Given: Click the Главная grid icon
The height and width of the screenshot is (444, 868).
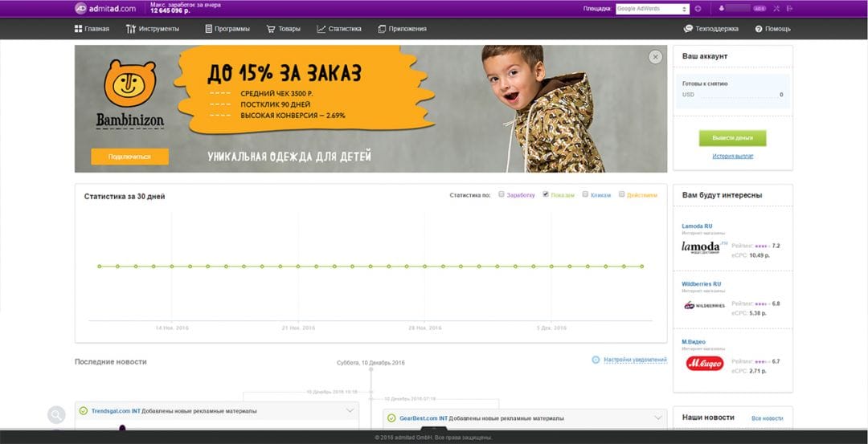Looking at the screenshot, I should (x=78, y=29).
